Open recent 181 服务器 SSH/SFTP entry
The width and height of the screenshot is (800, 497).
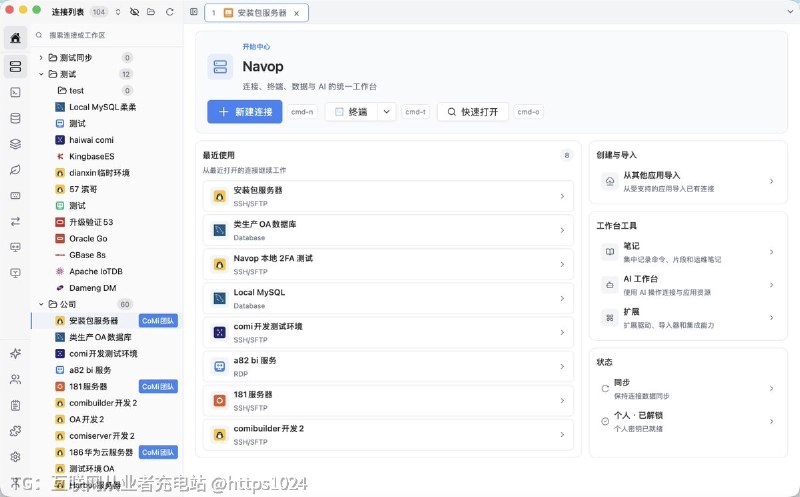(388, 401)
